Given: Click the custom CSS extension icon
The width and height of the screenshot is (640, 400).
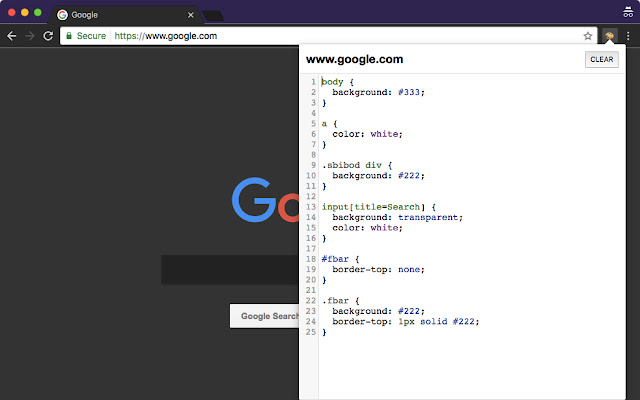Looking at the screenshot, I should click(x=609, y=35).
